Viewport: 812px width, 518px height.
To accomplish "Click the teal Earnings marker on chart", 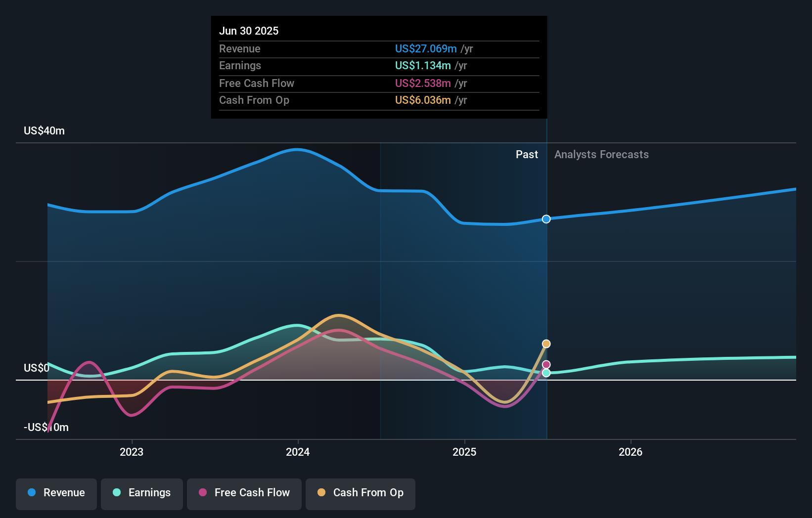I will point(546,373).
